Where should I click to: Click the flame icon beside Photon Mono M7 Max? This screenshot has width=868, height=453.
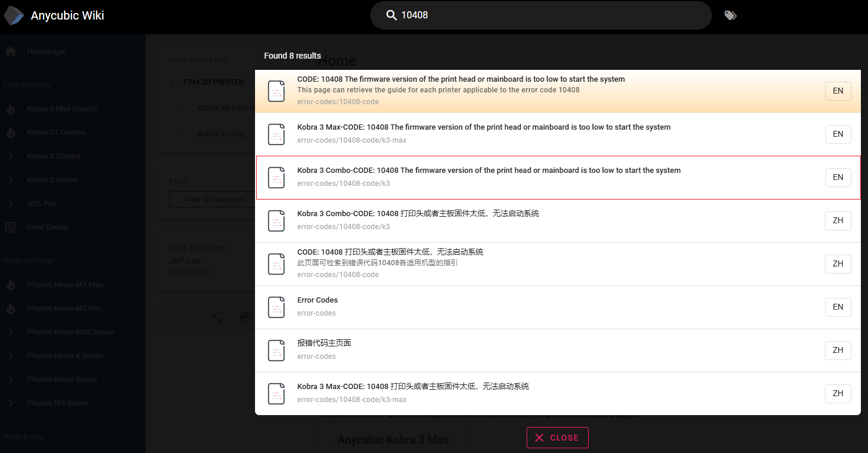click(x=11, y=285)
